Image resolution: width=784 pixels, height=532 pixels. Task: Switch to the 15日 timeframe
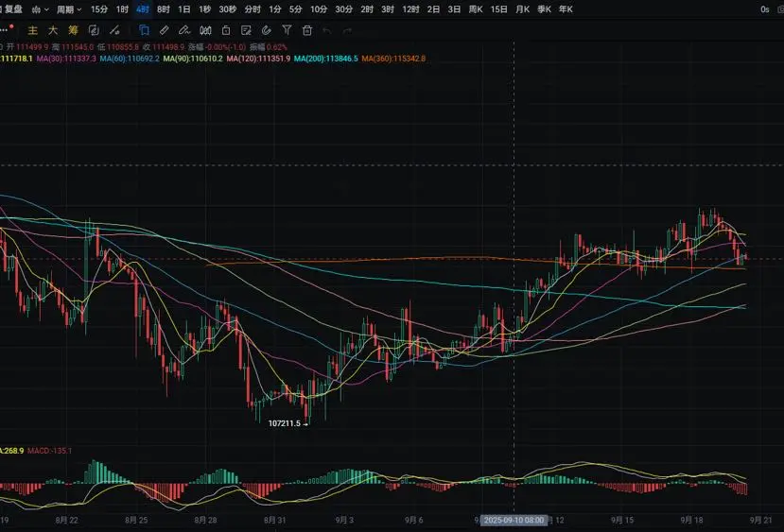coord(499,9)
